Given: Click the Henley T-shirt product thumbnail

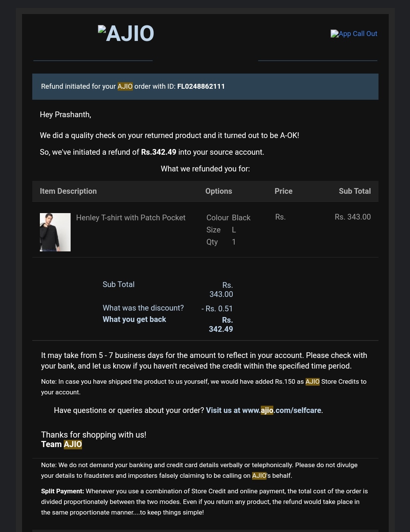Looking at the screenshot, I should pyautogui.click(x=55, y=232).
